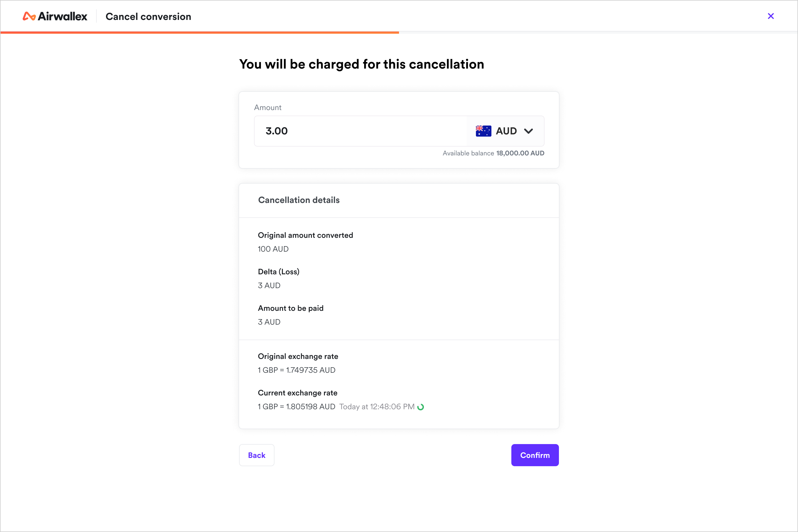The width and height of the screenshot is (798, 532).
Task: Click the Today at 12:48:06 PM timestamp
Action: click(x=377, y=407)
